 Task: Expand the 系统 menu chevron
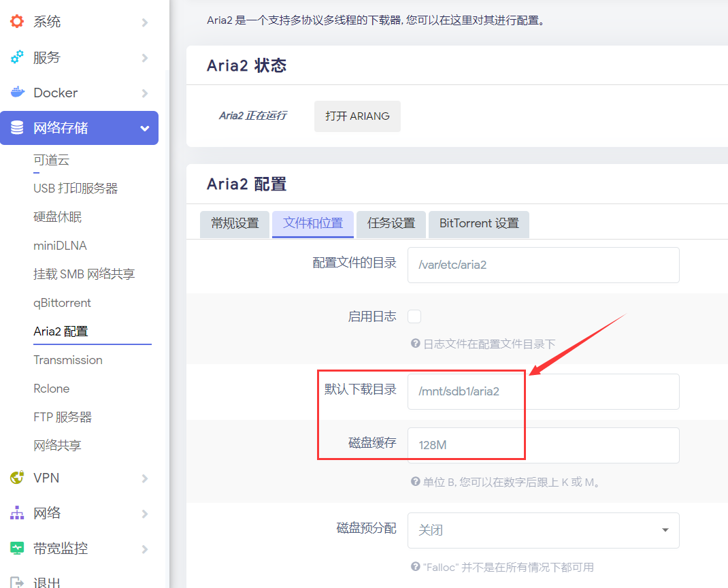(x=144, y=22)
